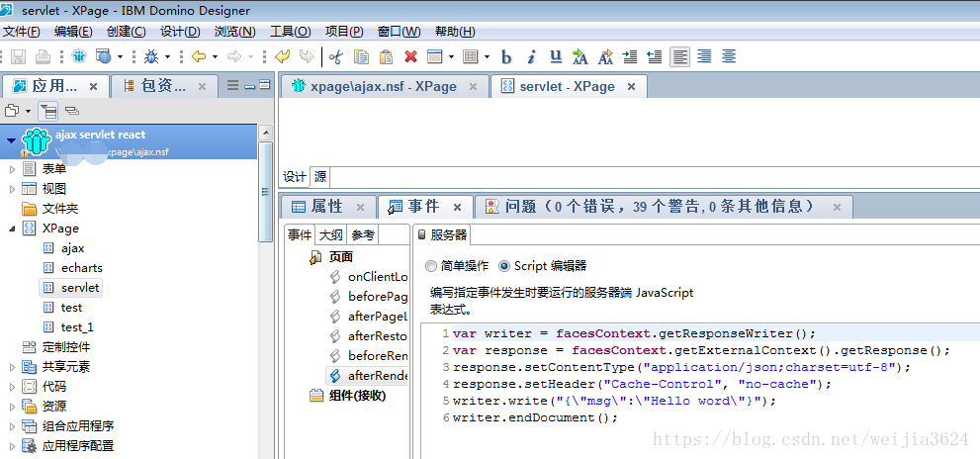This screenshot has height=459, width=980.
Task: Open the Back history dropdown arrow
Action: [215, 57]
